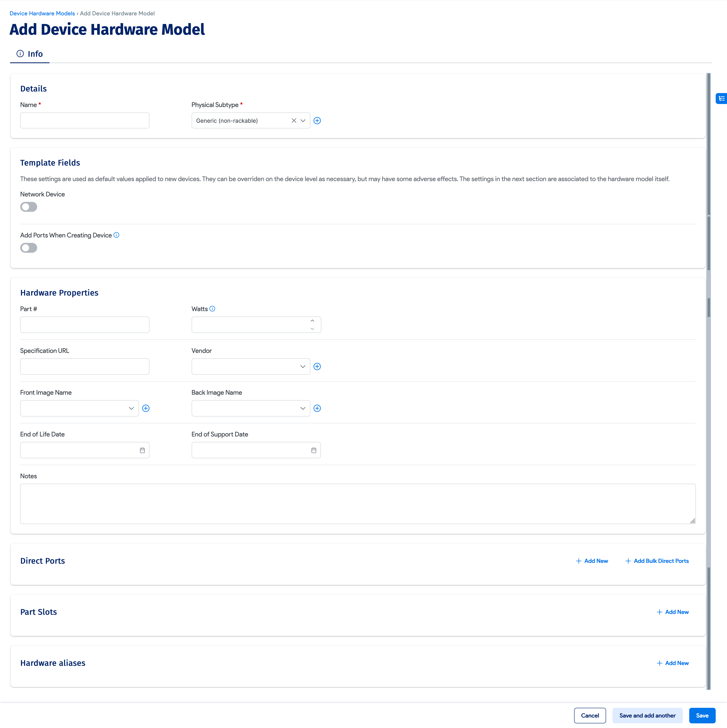Open blue side panel list icon
Screen dimensions: 727x728
pos(721,98)
